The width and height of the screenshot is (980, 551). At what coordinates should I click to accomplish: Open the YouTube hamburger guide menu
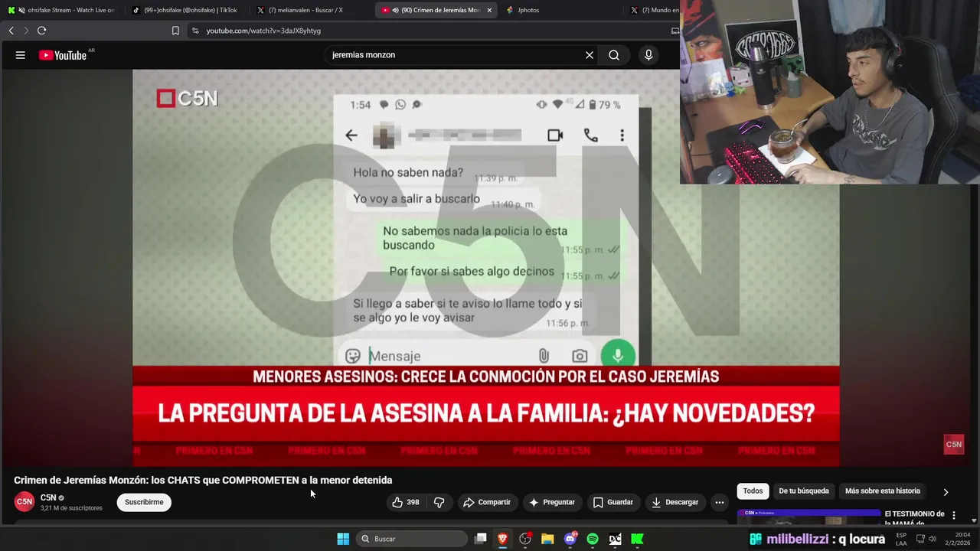[x=21, y=55]
